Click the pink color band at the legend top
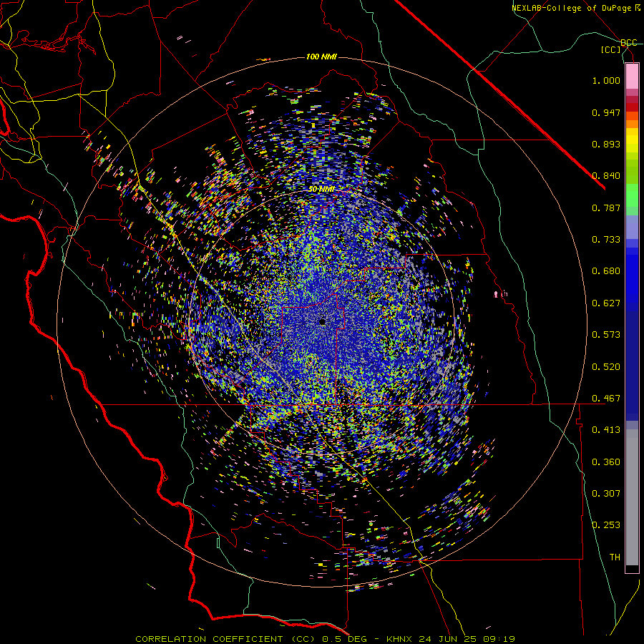Viewport: 644px width, 644px height. (632, 77)
